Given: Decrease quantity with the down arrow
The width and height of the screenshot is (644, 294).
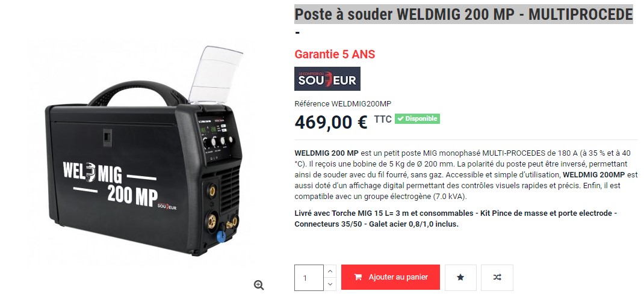Looking at the screenshot, I should click(330, 284).
